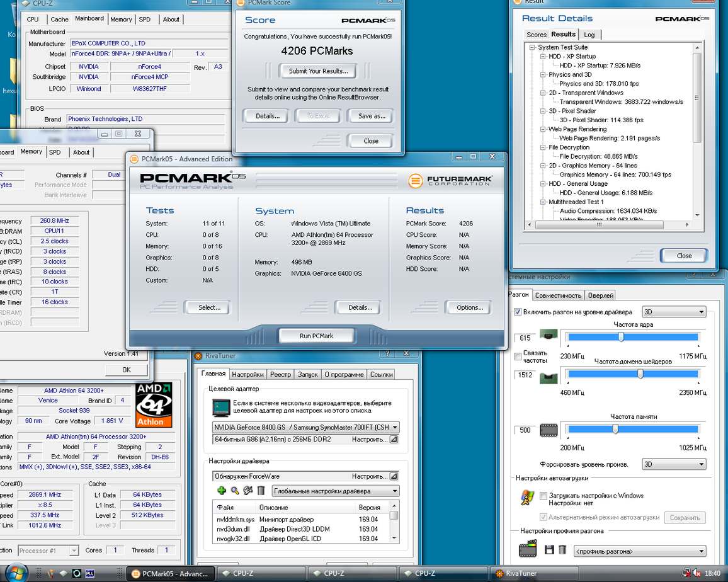Click Run PCMark button
Image resolution: width=728 pixels, height=582 pixels.
(317, 336)
